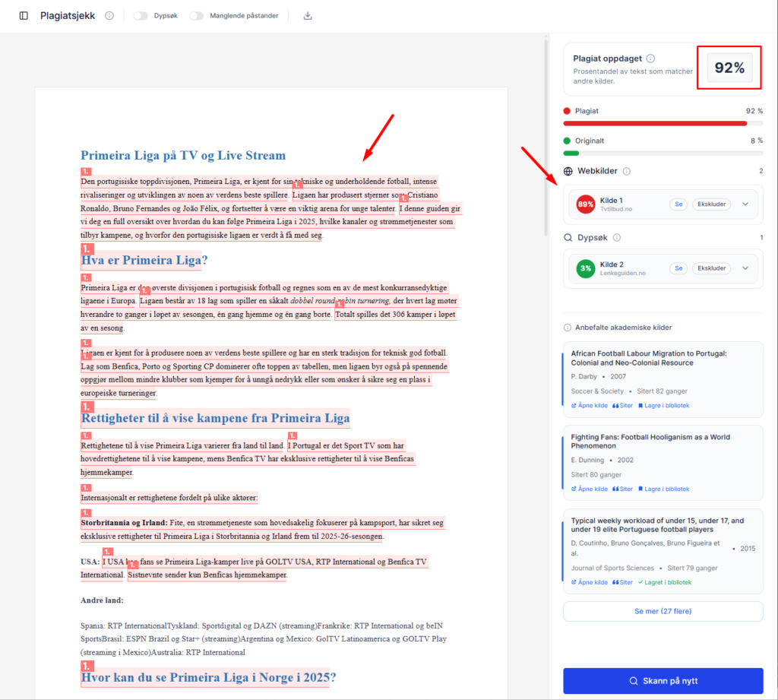This screenshot has width=778, height=700.
Task: Enable the Manglende påstander toggle
Action: pos(197,15)
